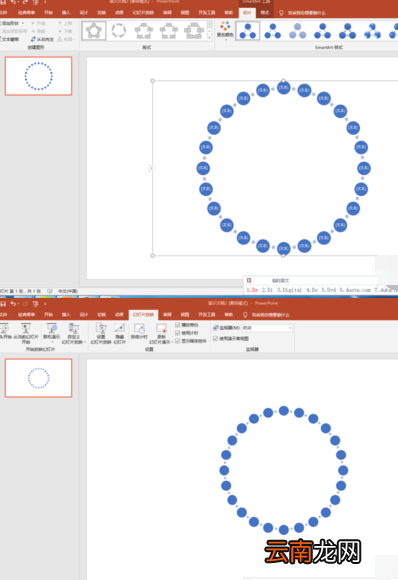Click 从头开始 slide show icon in lower ribbon
Image resolution: width=398 pixels, height=580 pixels.
tap(5, 332)
